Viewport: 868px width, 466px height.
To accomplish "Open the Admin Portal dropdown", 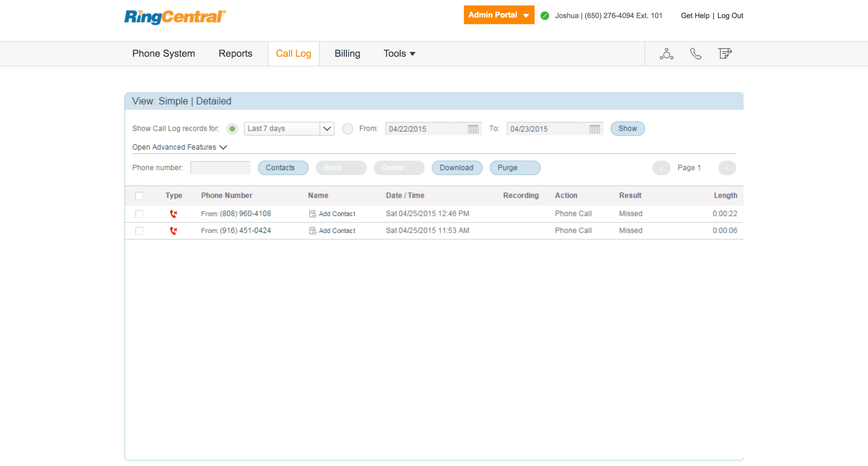I will click(x=498, y=15).
